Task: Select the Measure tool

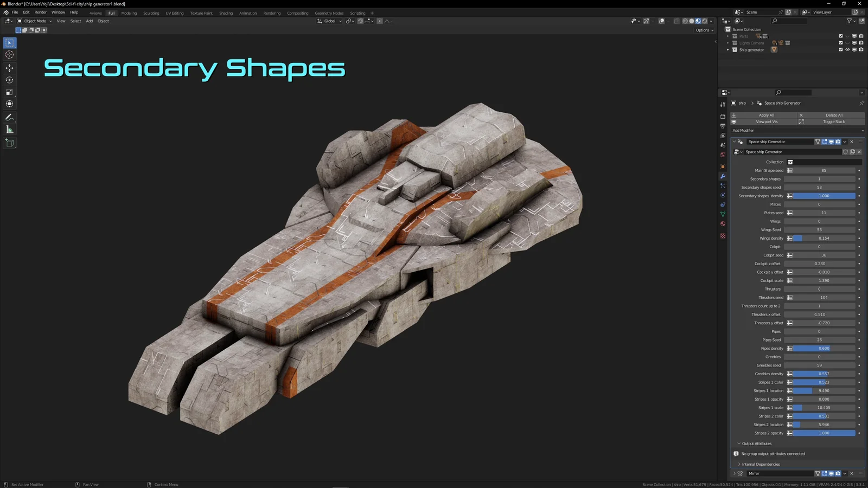Action: point(9,129)
